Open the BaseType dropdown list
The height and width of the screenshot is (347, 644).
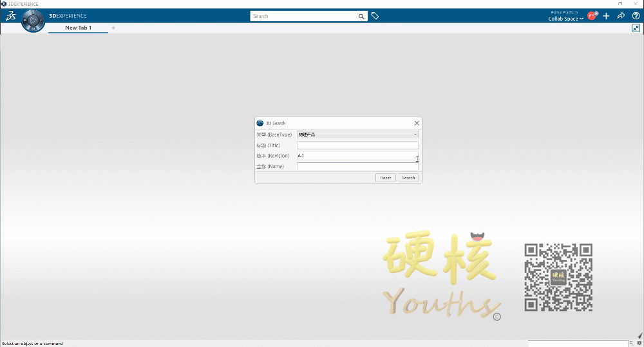tap(357, 135)
